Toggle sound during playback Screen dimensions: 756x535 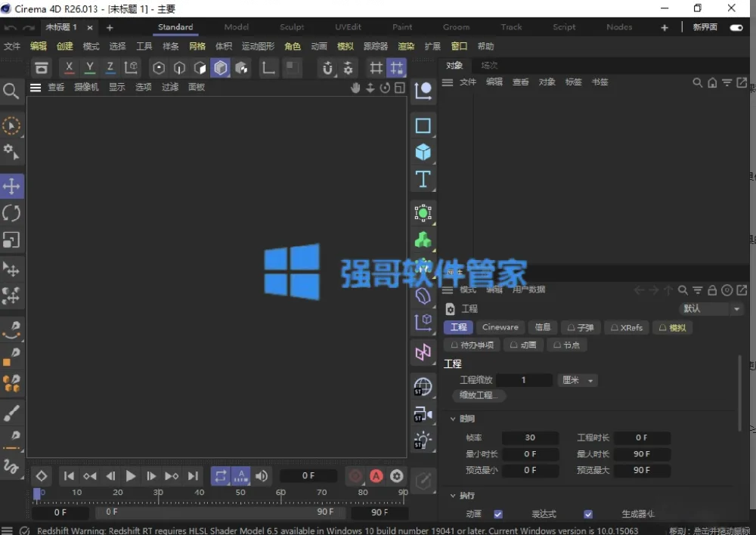(262, 476)
